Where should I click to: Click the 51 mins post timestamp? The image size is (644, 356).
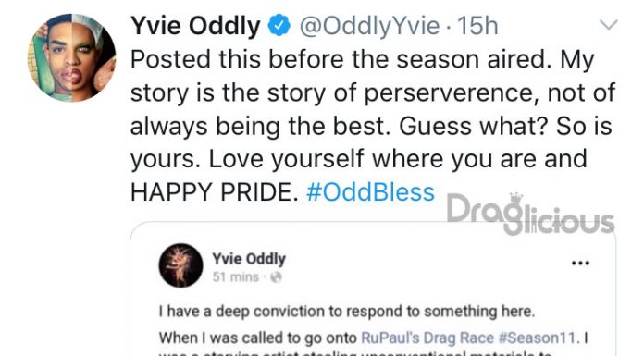pos(235,277)
